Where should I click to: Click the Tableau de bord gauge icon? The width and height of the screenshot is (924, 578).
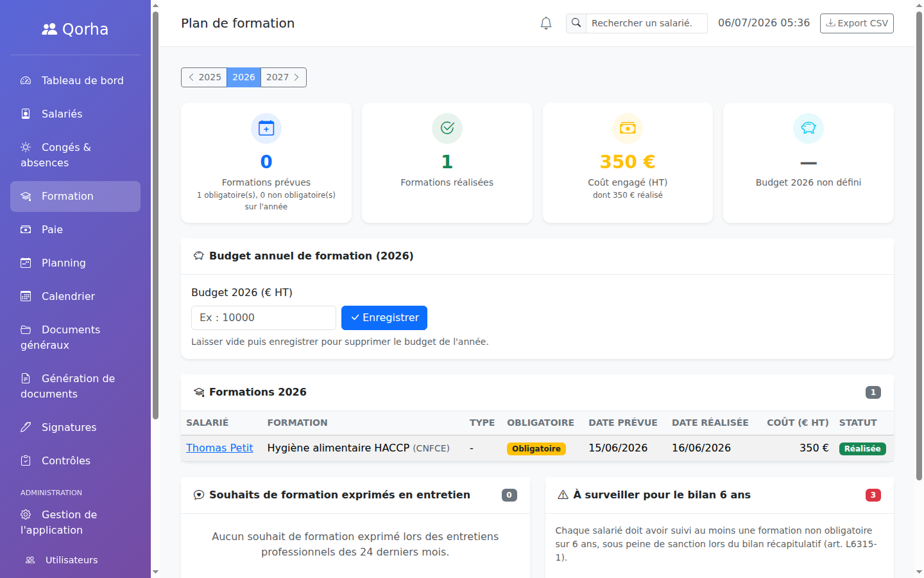[26, 80]
